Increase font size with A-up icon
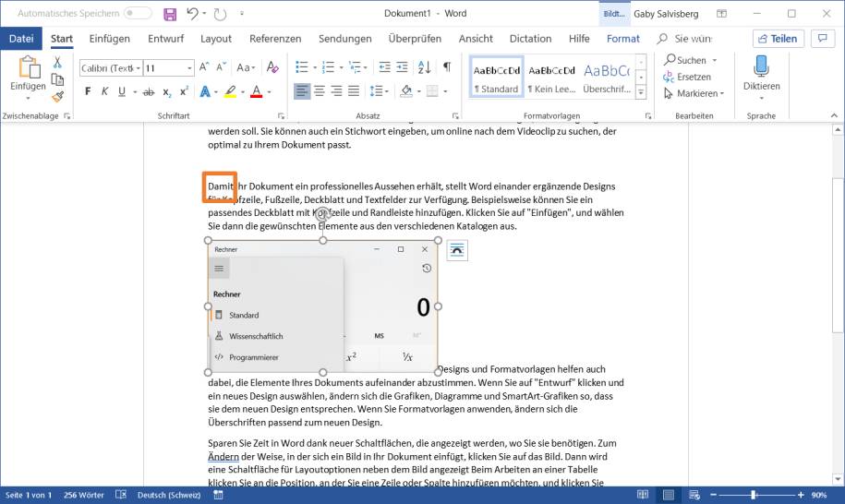 click(204, 66)
